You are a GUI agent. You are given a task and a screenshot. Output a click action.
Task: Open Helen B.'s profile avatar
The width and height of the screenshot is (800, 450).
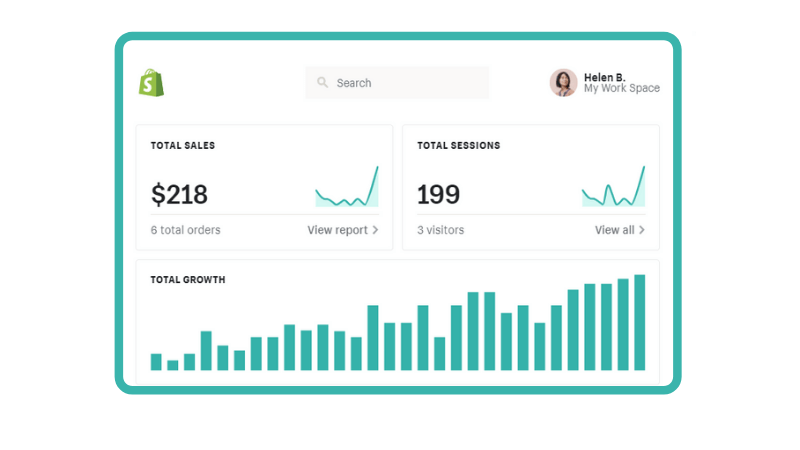click(563, 83)
